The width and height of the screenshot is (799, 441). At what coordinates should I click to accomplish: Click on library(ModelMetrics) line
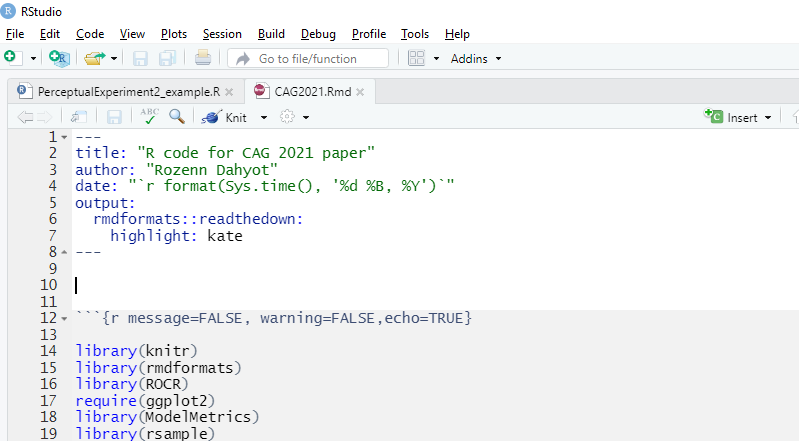(x=167, y=417)
